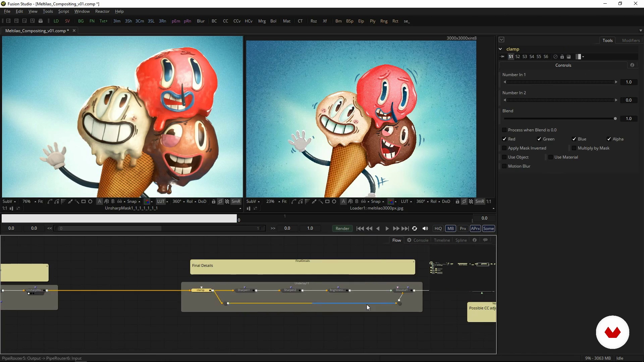This screenshot has width=644, height=362.
Task: Click the crossed-circle icon in the clamp header
Action: tap(555, 57)
